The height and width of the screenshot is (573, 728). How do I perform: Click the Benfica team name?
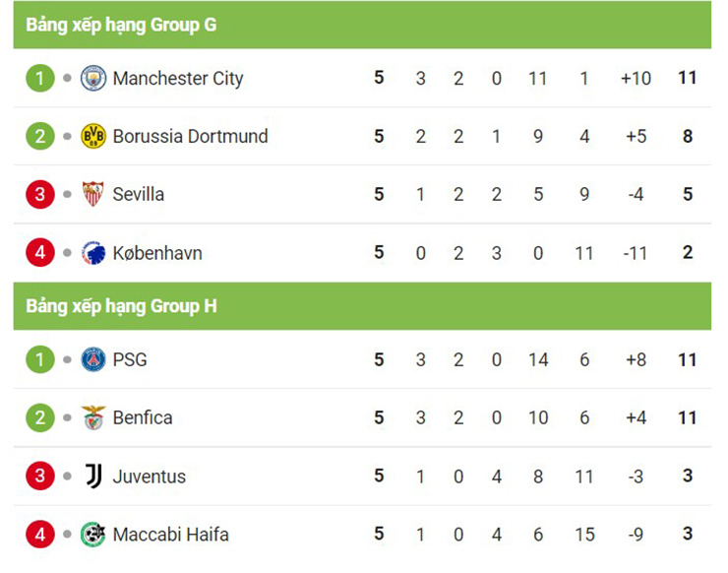[143, 417]
